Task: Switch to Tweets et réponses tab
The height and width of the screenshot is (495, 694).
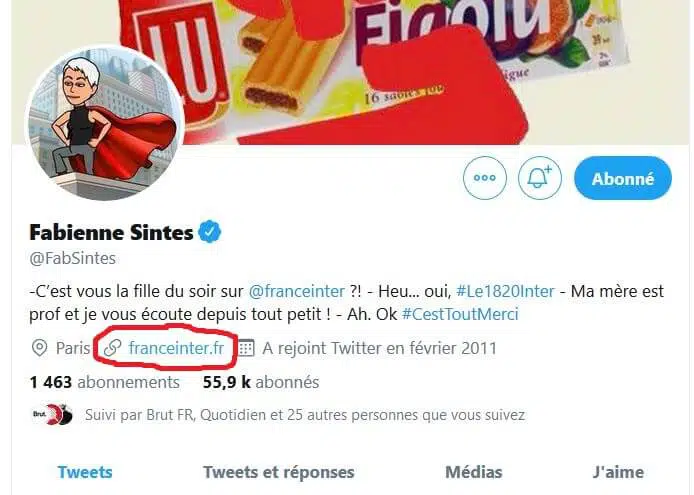Action: tap(278, 472)
